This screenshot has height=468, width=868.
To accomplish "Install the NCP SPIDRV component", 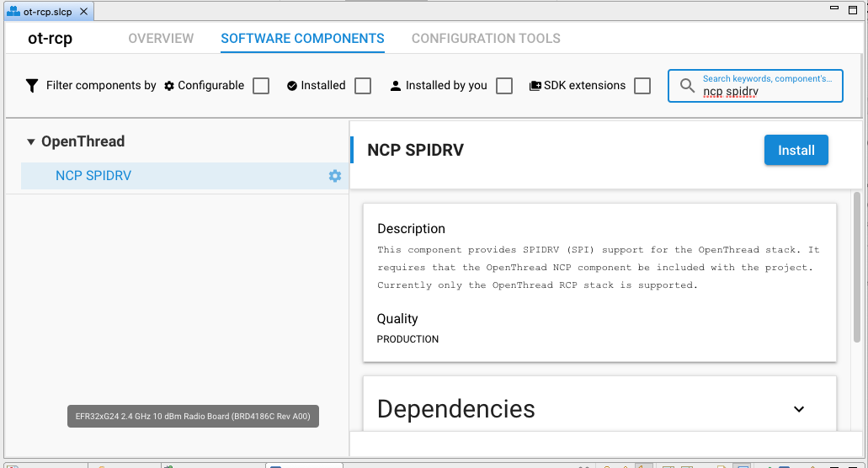I will pyautogui.click(x=796, y=150).
